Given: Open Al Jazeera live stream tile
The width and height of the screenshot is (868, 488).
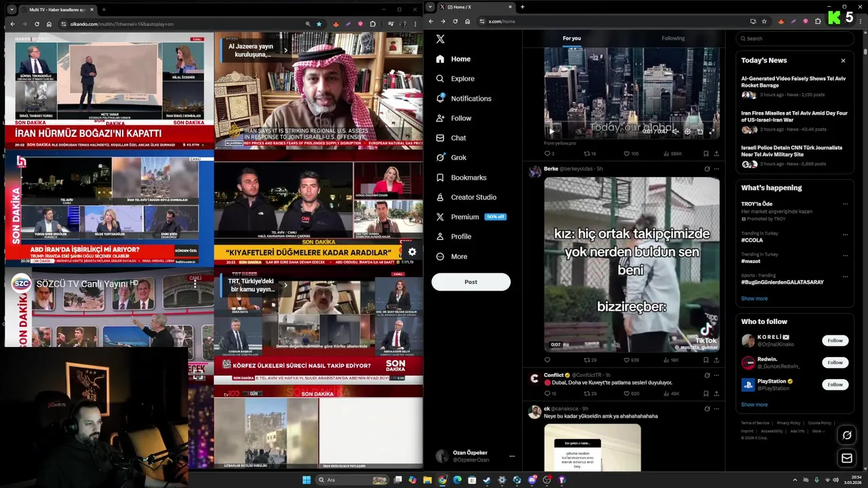Looking at the screenshot, I should coord(318,90).
